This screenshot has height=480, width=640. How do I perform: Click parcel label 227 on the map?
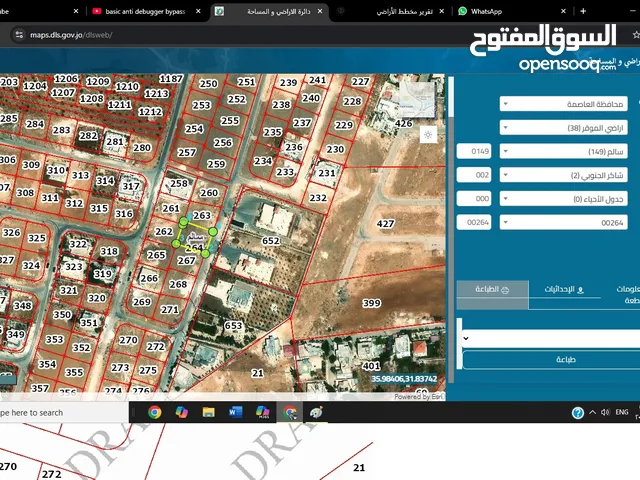[x=360, y=82]
